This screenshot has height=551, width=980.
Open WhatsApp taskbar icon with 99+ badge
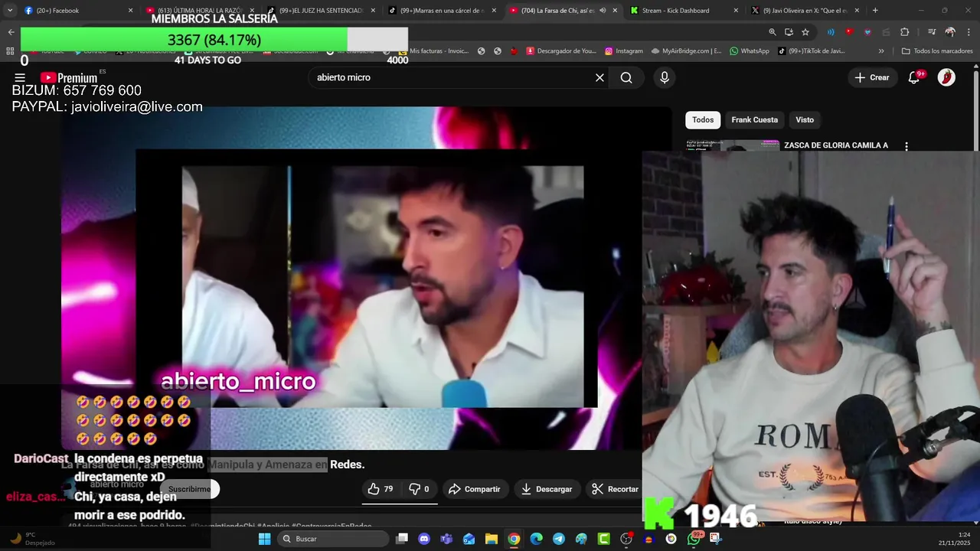pos(694,539)
